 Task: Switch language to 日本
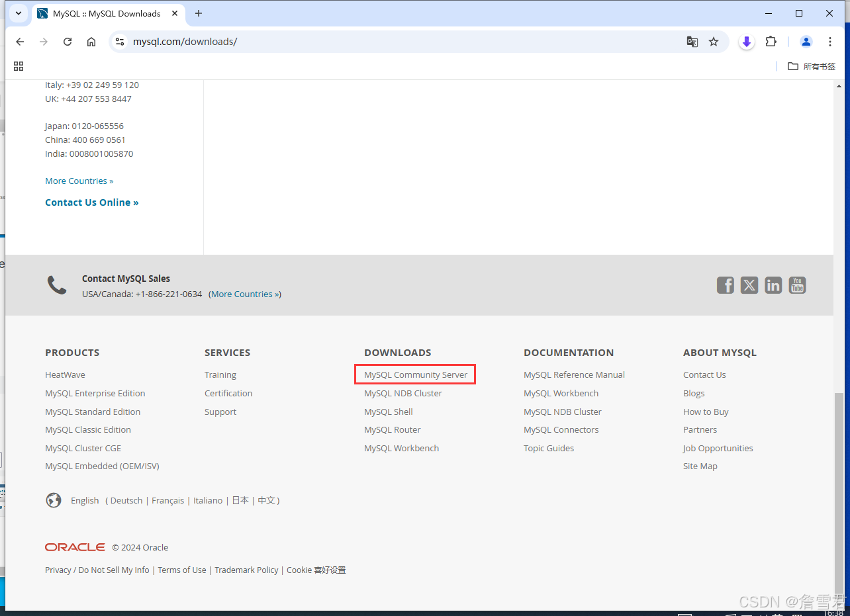click(240, 500)
